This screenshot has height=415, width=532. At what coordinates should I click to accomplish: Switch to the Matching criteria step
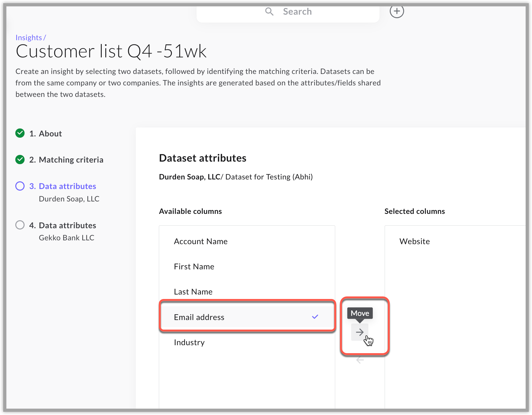tap(71, 159)
